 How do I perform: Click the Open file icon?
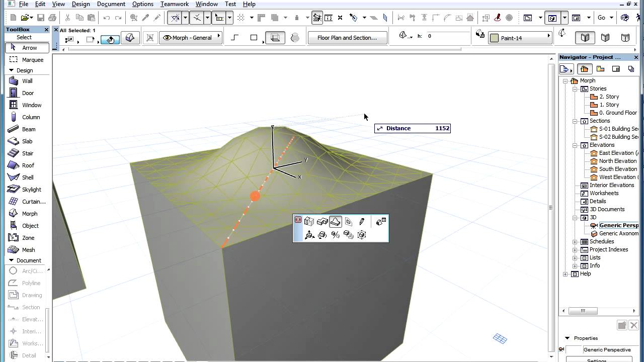click(25, 18)
